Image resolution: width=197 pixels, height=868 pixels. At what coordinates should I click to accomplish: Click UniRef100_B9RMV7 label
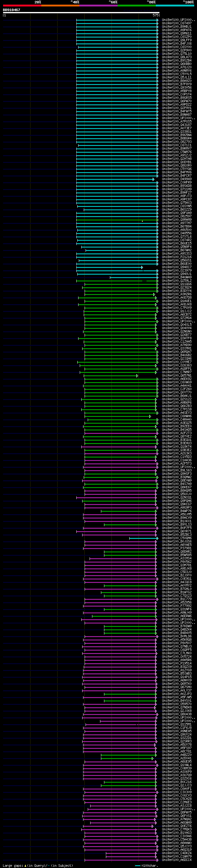coord(177,149)
